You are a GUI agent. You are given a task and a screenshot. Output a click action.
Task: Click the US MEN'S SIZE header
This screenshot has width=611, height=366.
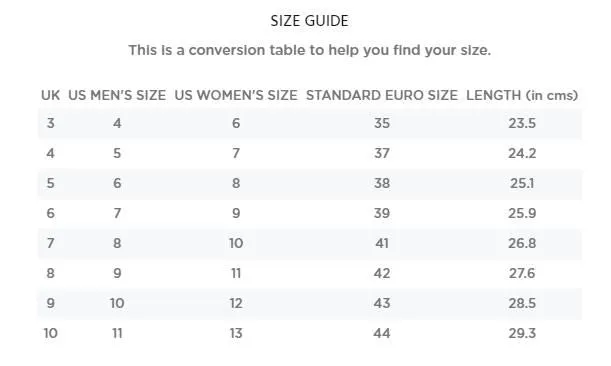click(x=117, y=95)
